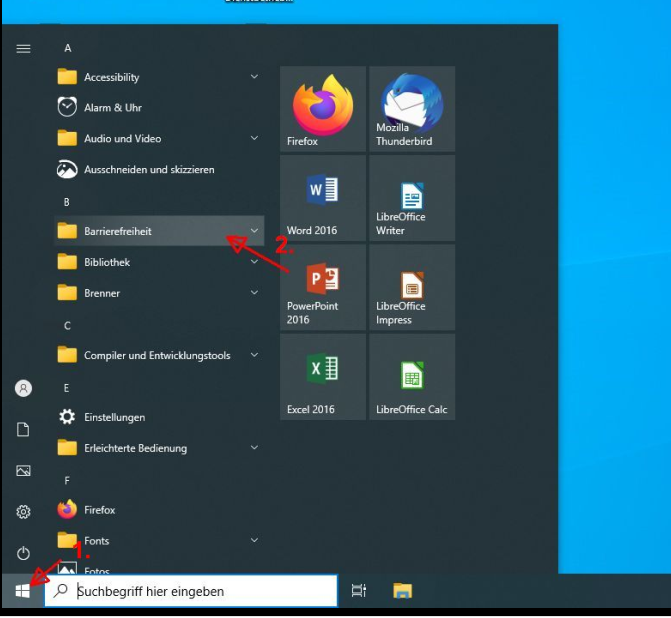Expand Compiler und Entwicklungstools chevron
Image resolution: width=671 pixels, height=618 pixels.
tap(254, 355)
